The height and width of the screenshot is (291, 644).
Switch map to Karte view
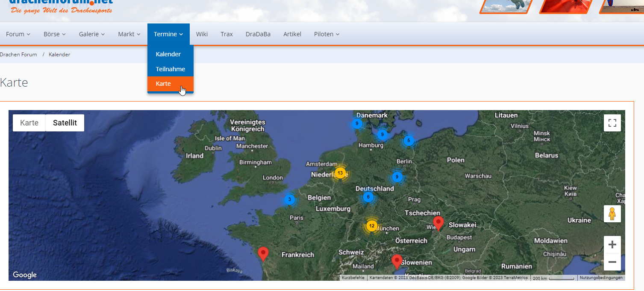coord(29,123)
